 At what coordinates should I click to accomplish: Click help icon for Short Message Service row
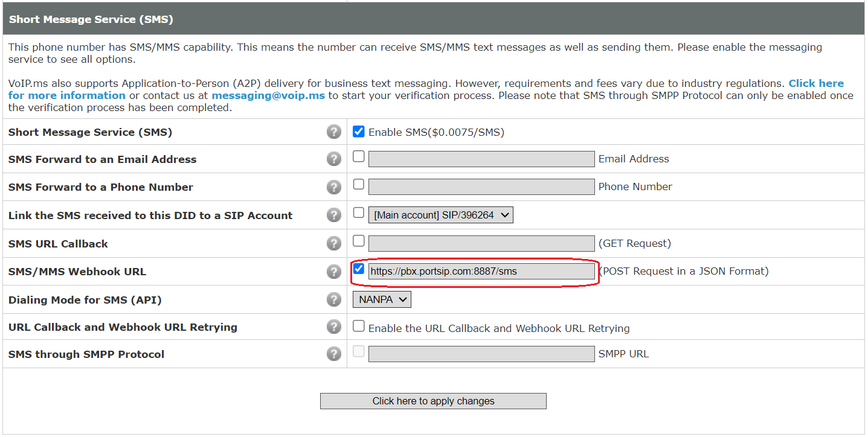pyautogui.click(x=333, y=132)
